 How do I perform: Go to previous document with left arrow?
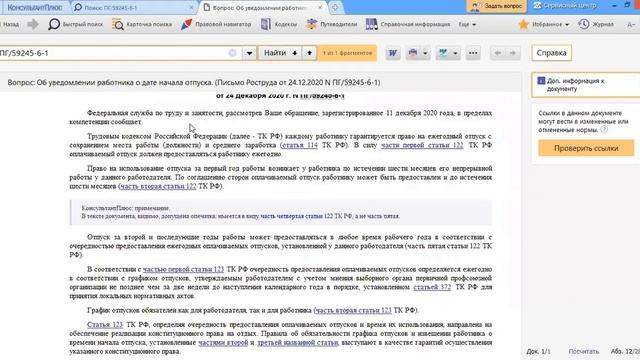tap(498, 53)
